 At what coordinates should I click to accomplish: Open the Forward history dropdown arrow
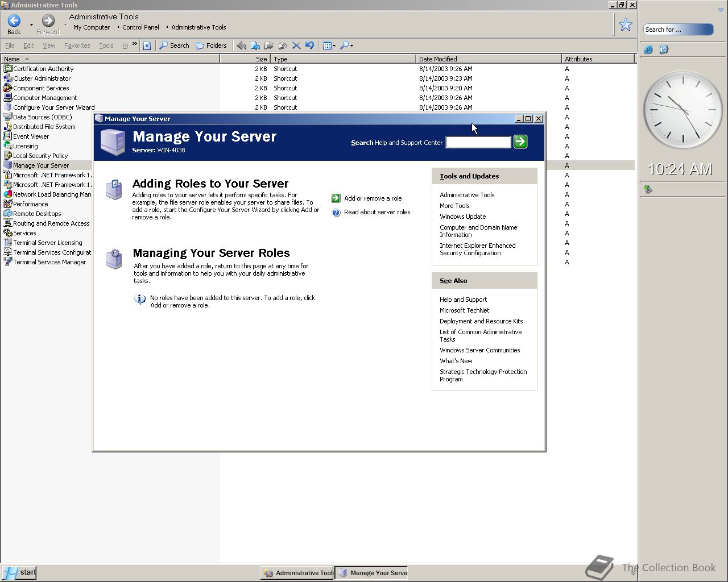65,25
